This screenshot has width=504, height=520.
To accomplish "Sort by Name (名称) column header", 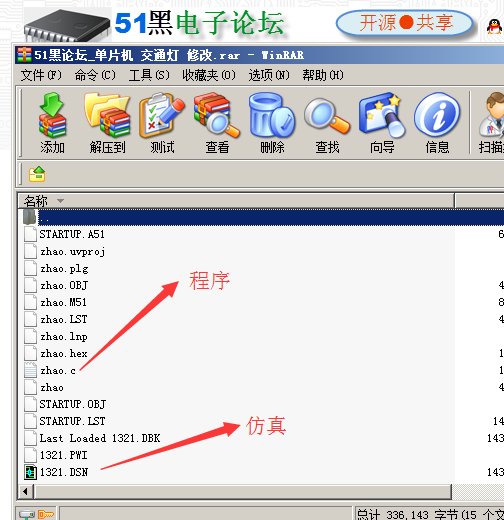I will coord(236,201).
